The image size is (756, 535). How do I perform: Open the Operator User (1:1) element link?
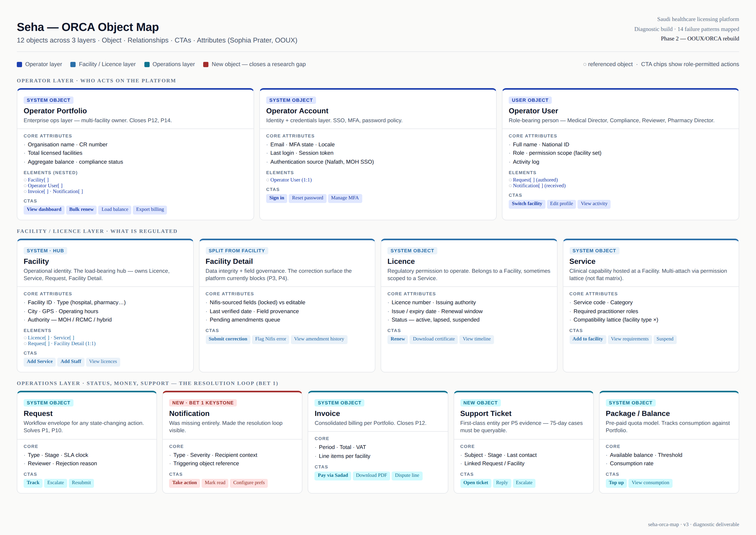291,180
